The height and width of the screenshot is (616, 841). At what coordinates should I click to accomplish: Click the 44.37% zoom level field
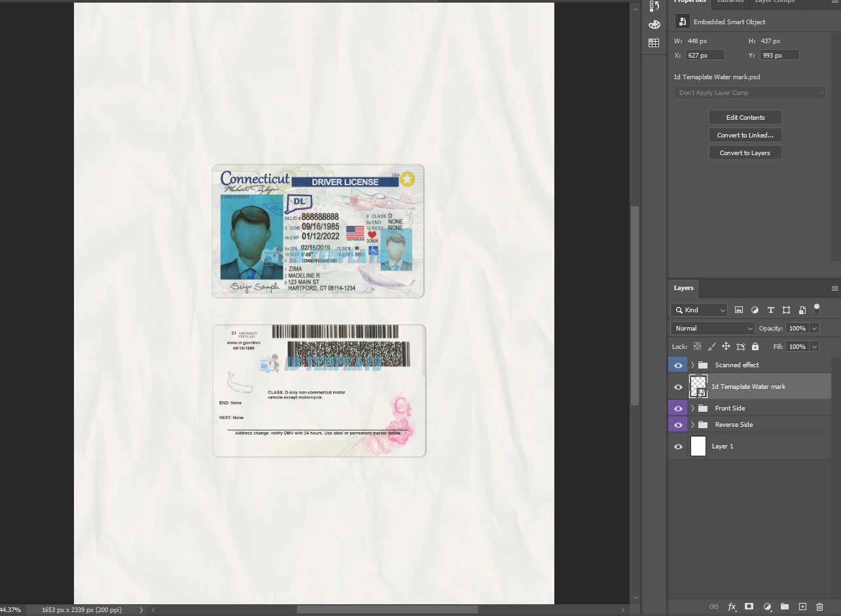10,610
